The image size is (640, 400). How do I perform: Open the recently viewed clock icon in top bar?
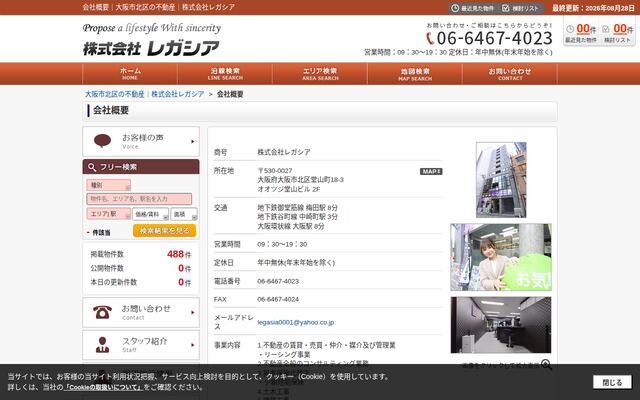point(455,8)
